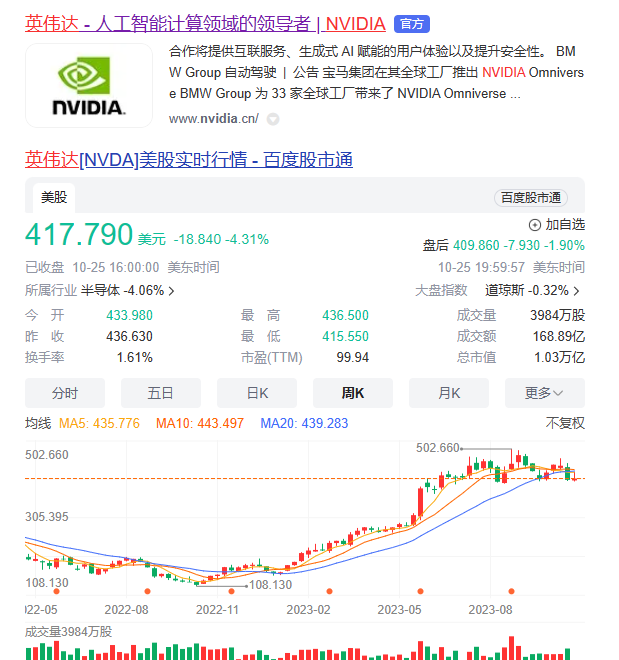Screen dimensions: 619x660
Task: Click the 成交量 value 3984万股
Action: [558, 315]
